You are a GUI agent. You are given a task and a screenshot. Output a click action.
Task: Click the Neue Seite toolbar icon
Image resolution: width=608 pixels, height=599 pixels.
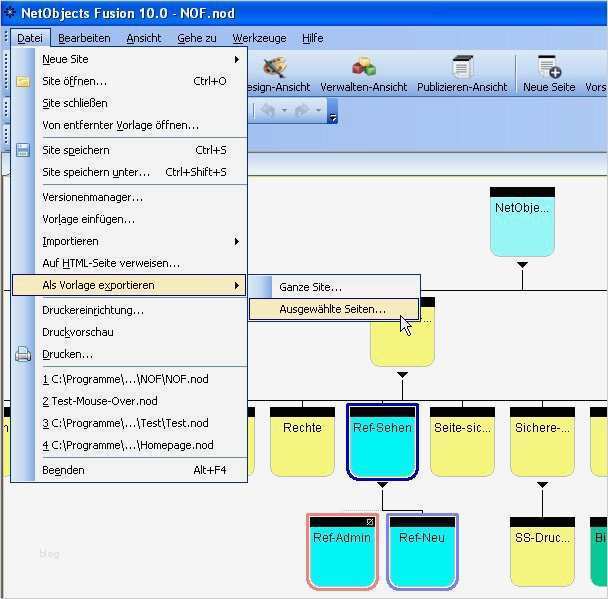click(549, 67)
